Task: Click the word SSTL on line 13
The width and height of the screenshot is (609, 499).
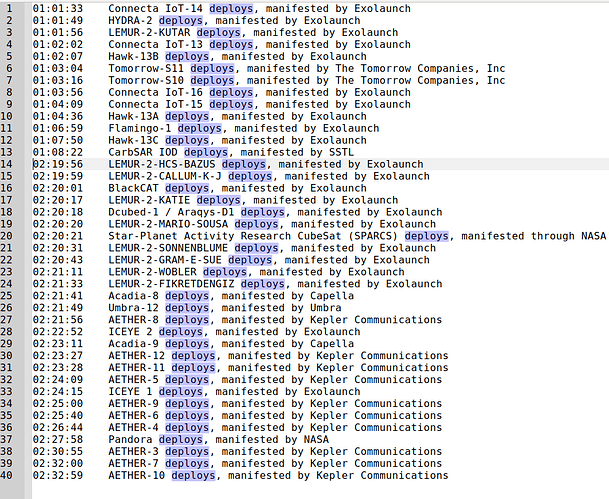Action: pyautogui.click(x=341, y=152)
